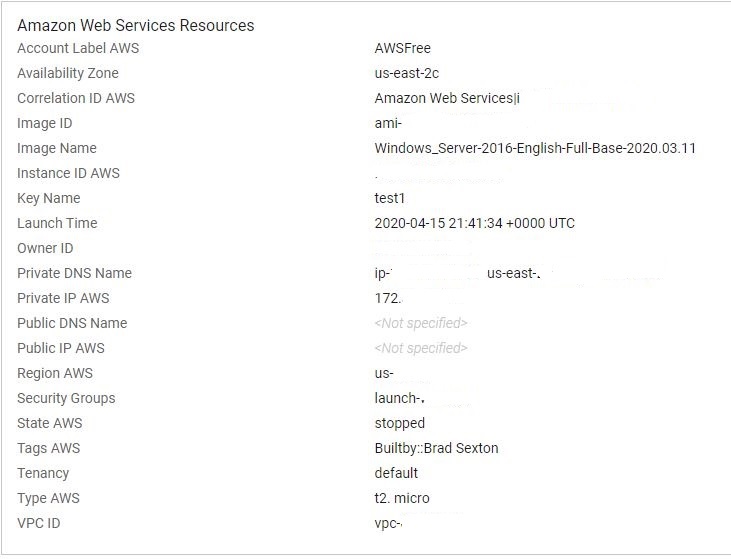
Task: Click the 'ip-' private DNS value
Action: 383,273
